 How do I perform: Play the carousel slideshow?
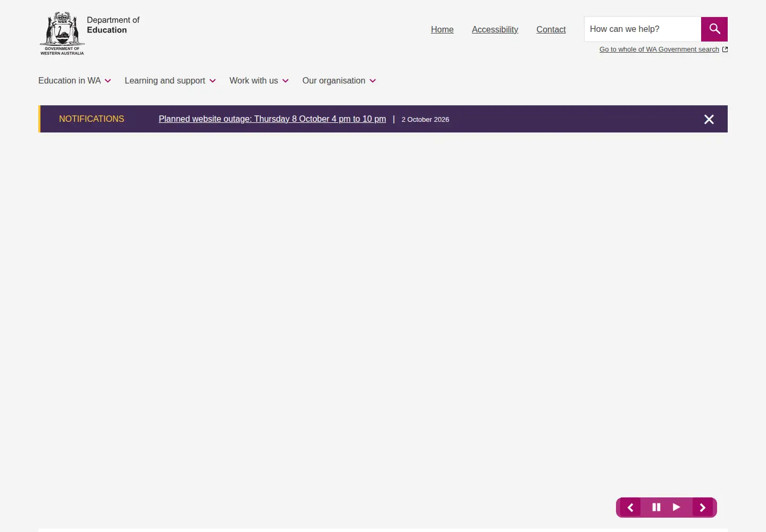pos(677,508)
